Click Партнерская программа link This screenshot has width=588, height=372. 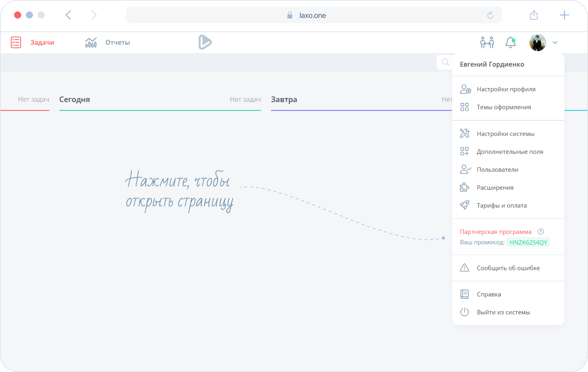495,232
